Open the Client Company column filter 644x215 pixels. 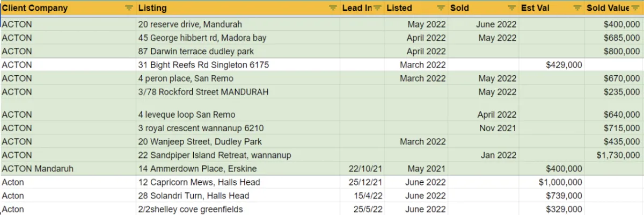129,8
